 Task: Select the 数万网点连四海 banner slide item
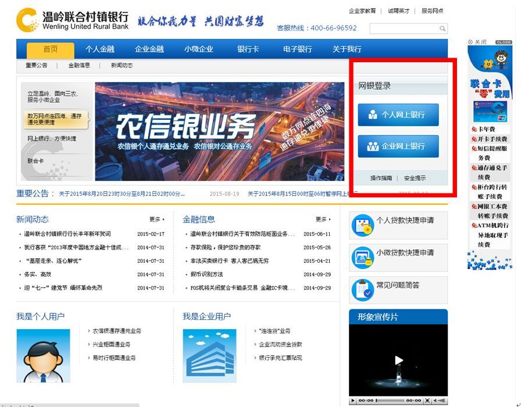55,119
